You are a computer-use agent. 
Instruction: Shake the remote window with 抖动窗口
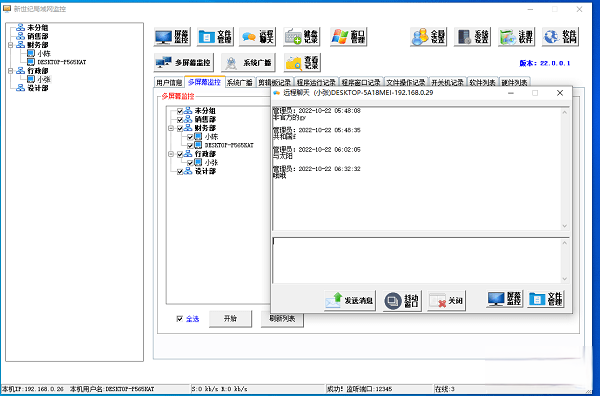pyautogui.click(x=402, y=301)
